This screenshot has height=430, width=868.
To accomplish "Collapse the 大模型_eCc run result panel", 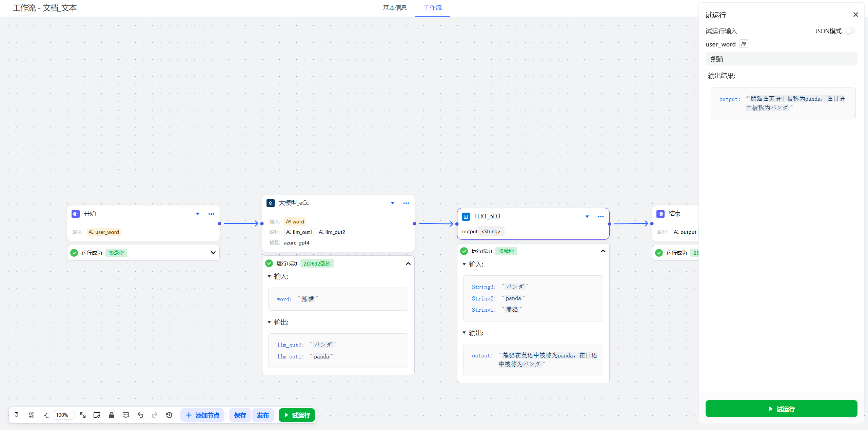I will (x=408, y=263).
